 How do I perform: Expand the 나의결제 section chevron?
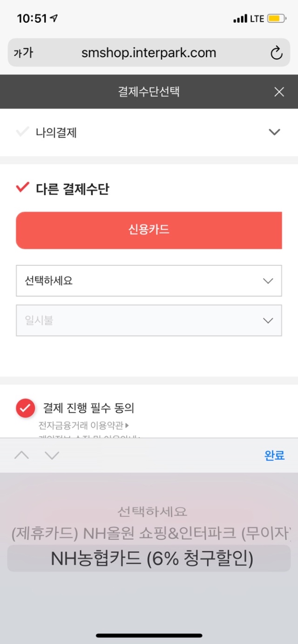(275, 132)
